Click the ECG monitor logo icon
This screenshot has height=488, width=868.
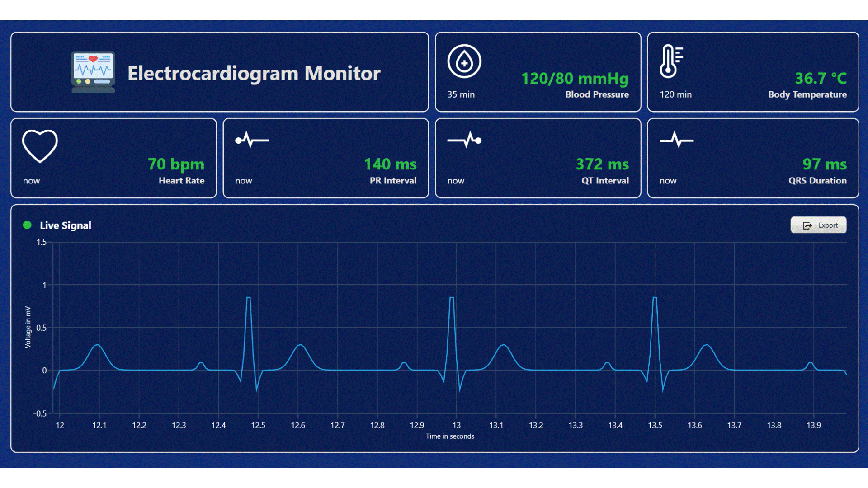coord(93,72)
